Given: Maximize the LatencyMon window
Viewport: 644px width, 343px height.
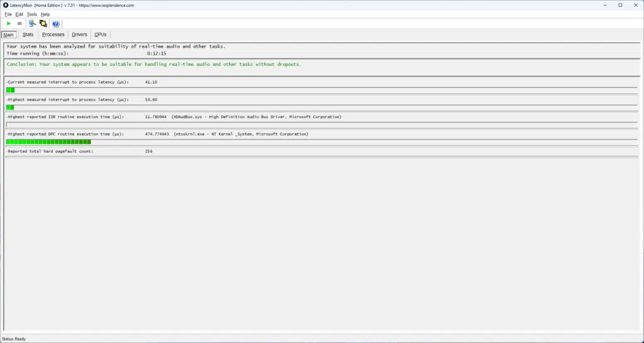Looking at the screenshot, I should (620, 5).
